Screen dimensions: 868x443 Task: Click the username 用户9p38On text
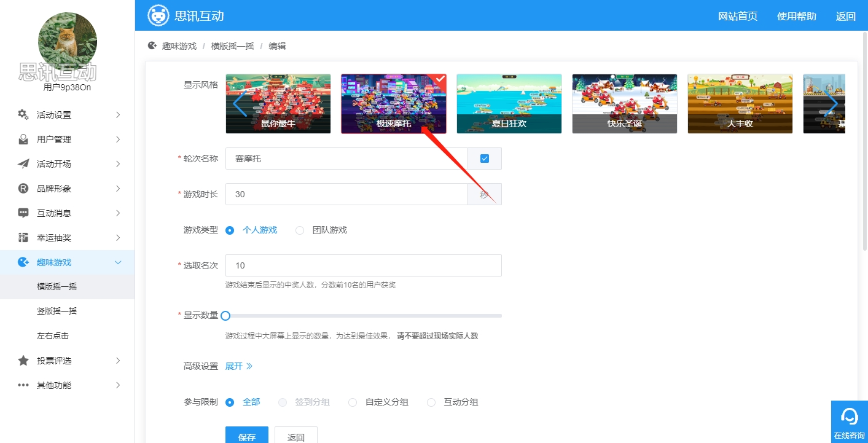[68, 87]
